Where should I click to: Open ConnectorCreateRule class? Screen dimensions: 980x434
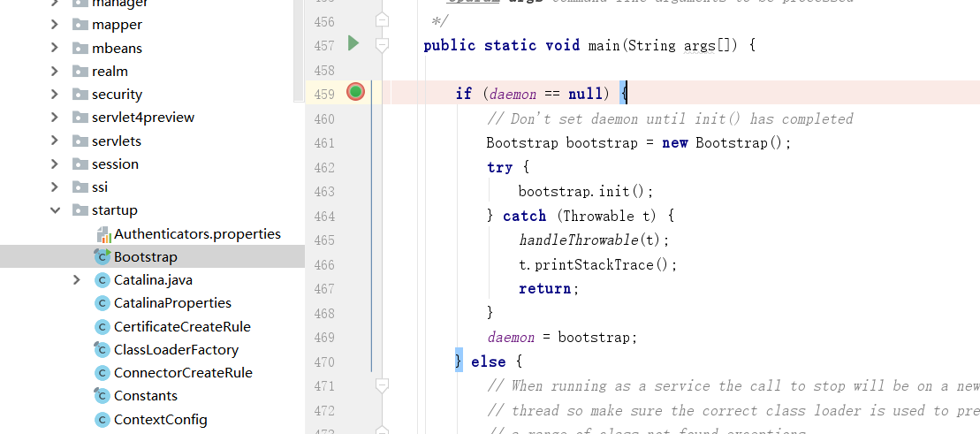pyautogui.click(x=183, y=373)
